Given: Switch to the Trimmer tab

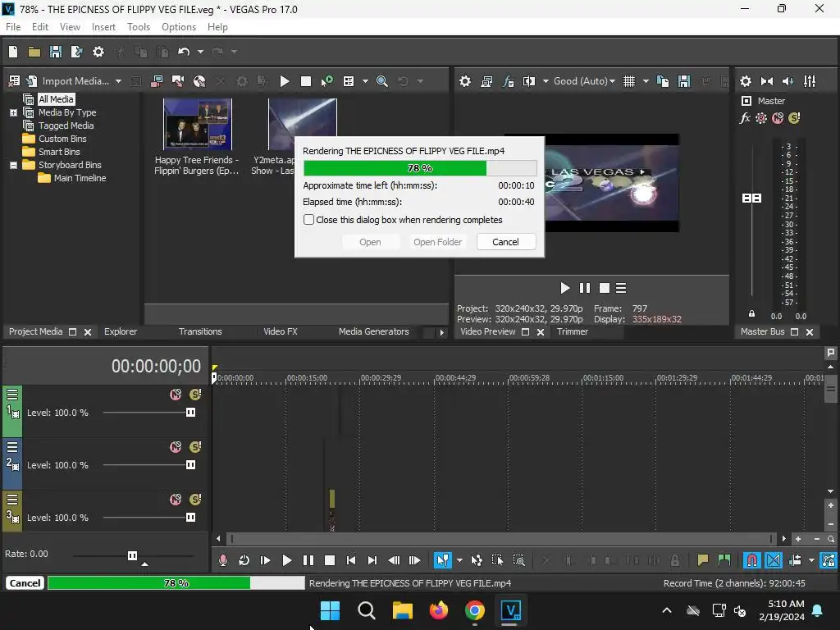Looking at the screenshot, I should [x=572, y=331].
